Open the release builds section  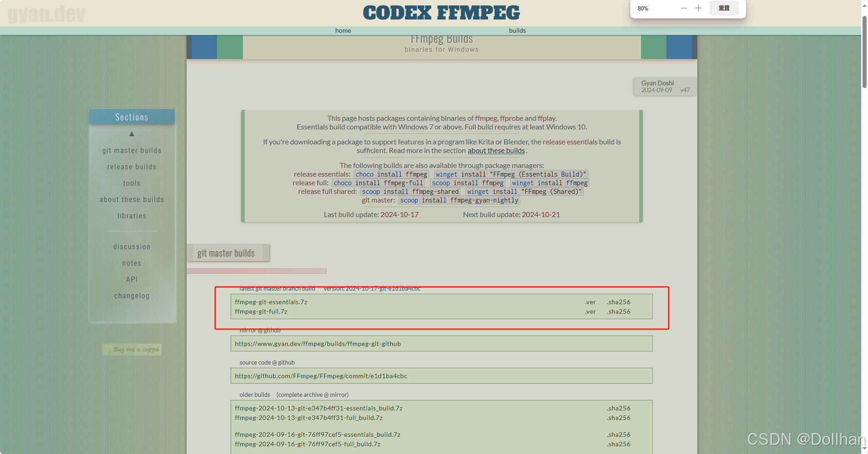(x=132, y=167)
